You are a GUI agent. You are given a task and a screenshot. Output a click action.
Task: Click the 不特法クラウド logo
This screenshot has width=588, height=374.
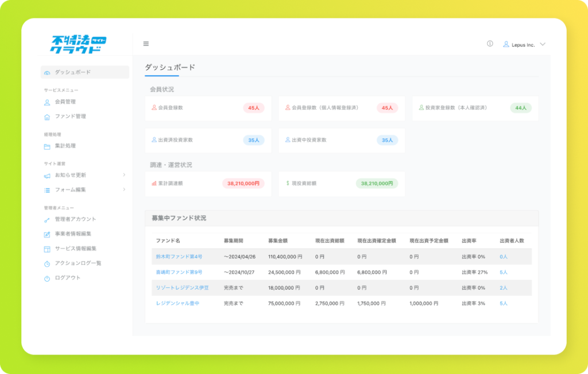(x=78, y=44)
